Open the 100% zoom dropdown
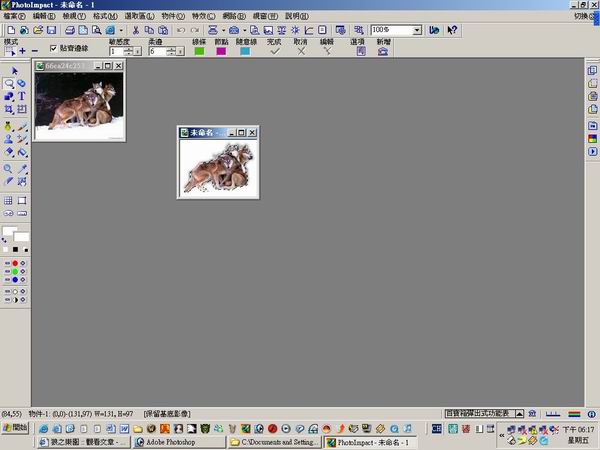 click(417, 30)
